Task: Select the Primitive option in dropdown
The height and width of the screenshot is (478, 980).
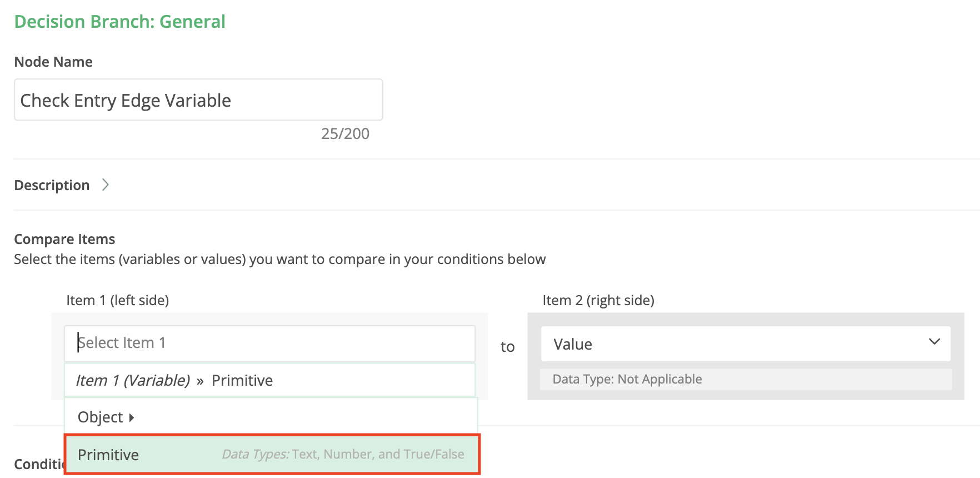Action: coord(108,455)
